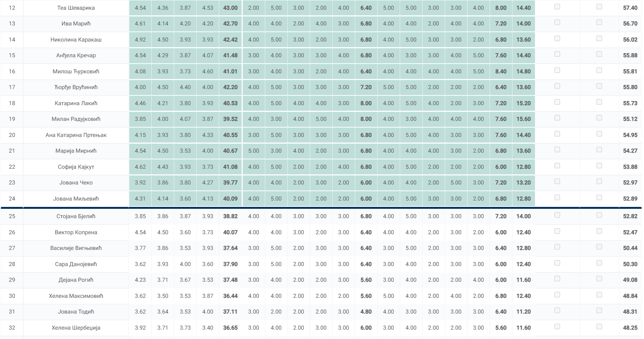This screenshot has height=339, width=644.
Task: Click the name Анђела Кречар
Action: 76,55
